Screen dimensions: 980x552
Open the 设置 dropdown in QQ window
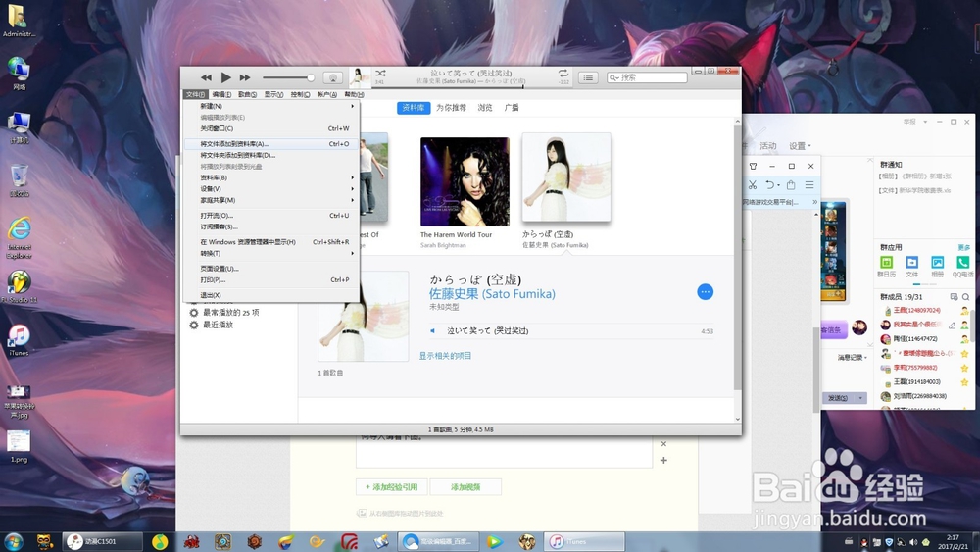point(800,146)
